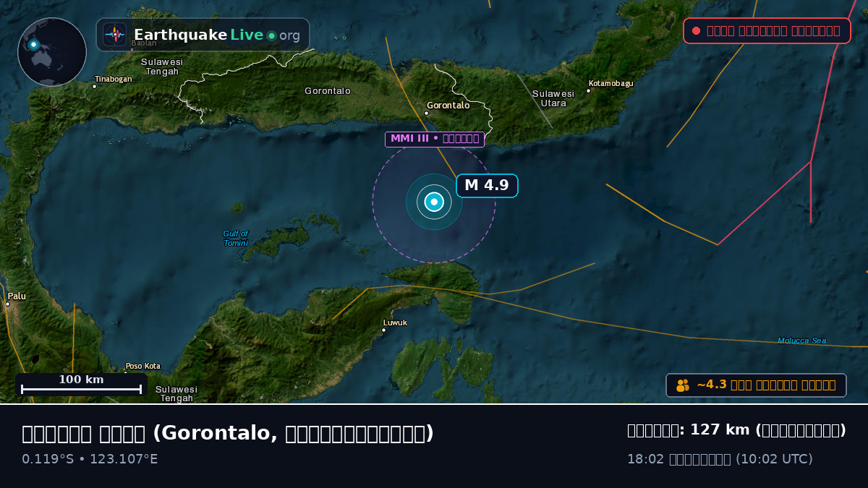Click the headline containing Gorontalo in parentheses
The image size is (868, 488).
(228, 433)
